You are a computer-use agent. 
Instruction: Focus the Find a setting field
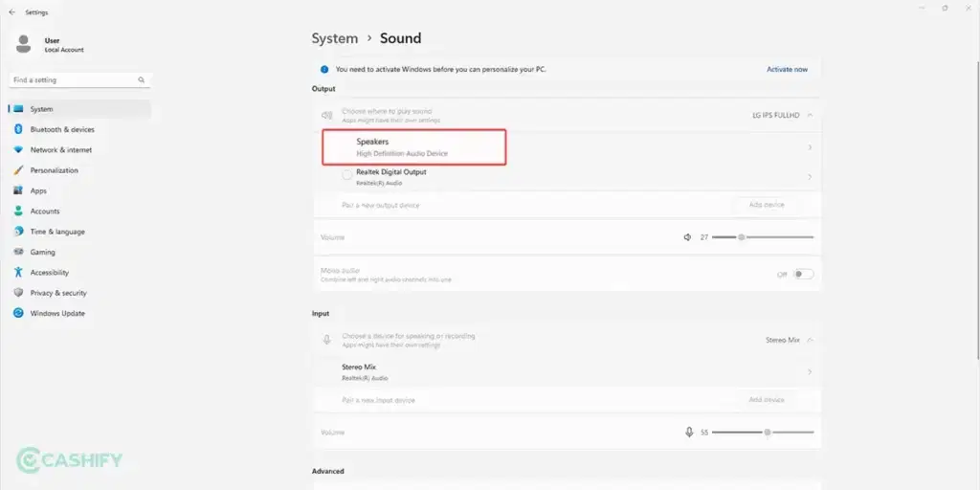(x=80, y=80)
